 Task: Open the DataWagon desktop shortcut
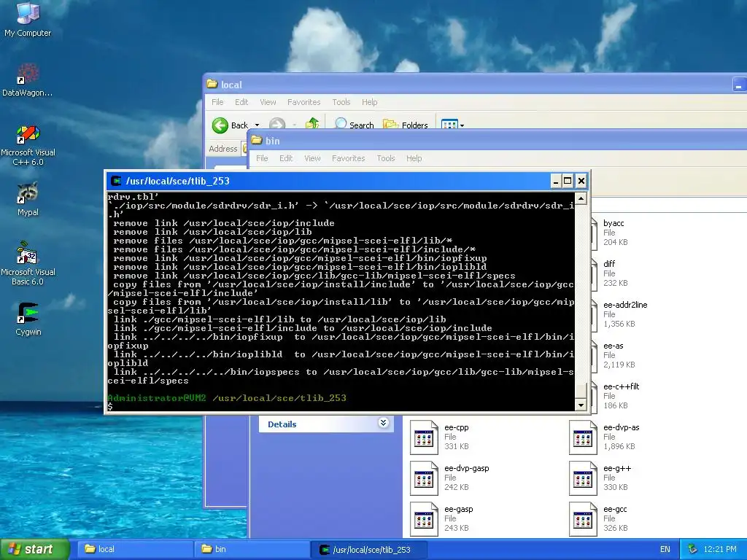point(28,74)
